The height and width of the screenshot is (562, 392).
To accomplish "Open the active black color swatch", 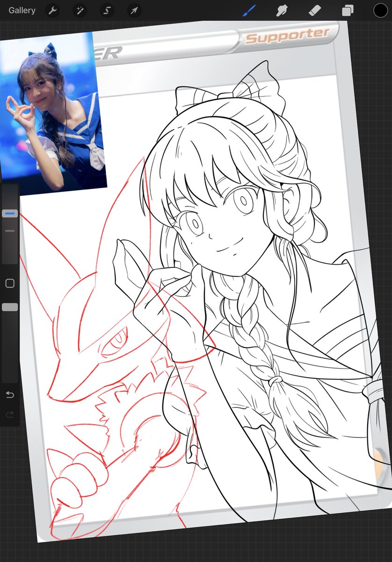I will pos(381,10).
